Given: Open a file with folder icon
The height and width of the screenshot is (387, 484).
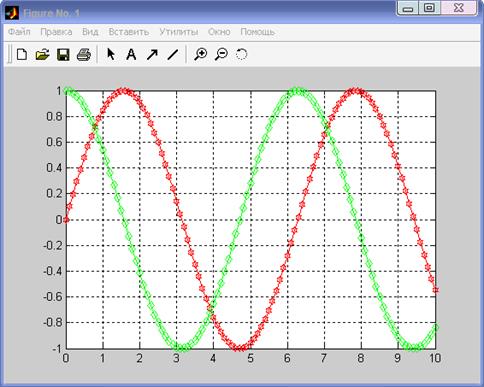Looking at the screenshot, I should [x=42, y=54].
